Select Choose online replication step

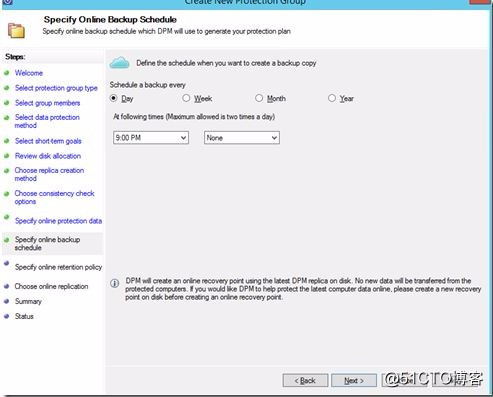pyautogui.click(x=51, y=286)
